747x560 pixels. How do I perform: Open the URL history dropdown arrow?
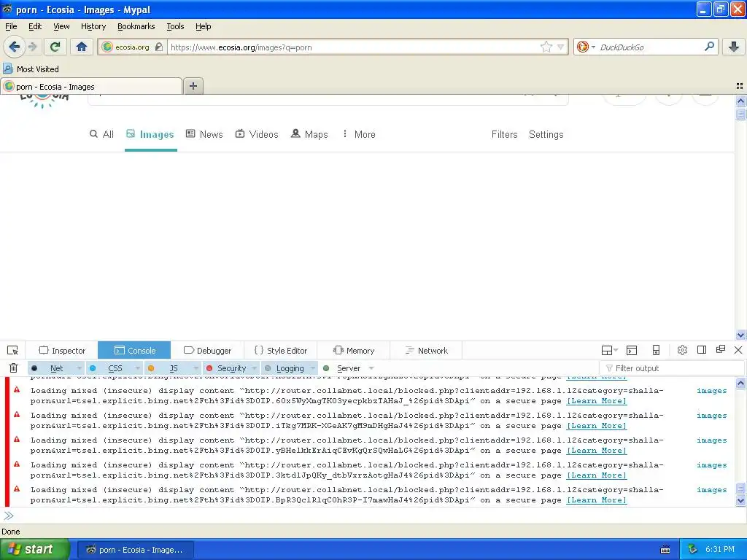pyautogui.click(x=561, y=47)
